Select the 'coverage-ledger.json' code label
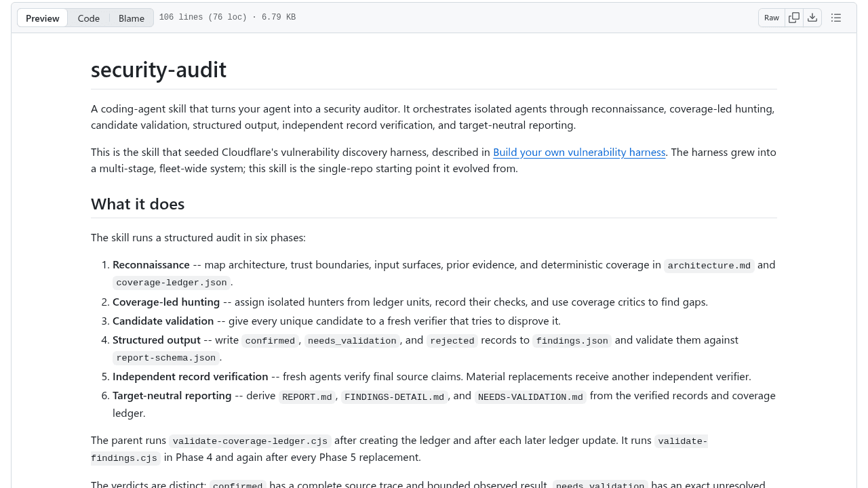This screenshot has width=868, height=488. tap(172, 283)
